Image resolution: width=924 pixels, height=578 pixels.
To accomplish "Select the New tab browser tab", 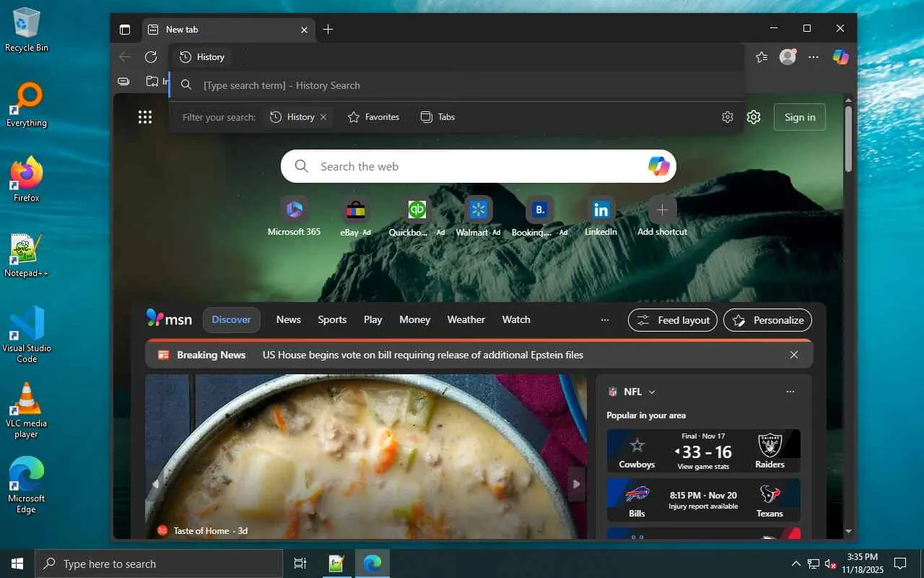I will pos(228,30).
